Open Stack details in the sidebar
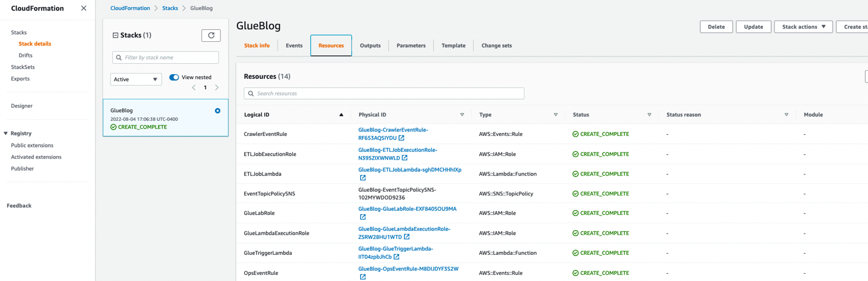Image resolution: width=868 pixels, height=281 pixels. pyautogui.click(x=35, y=44)
